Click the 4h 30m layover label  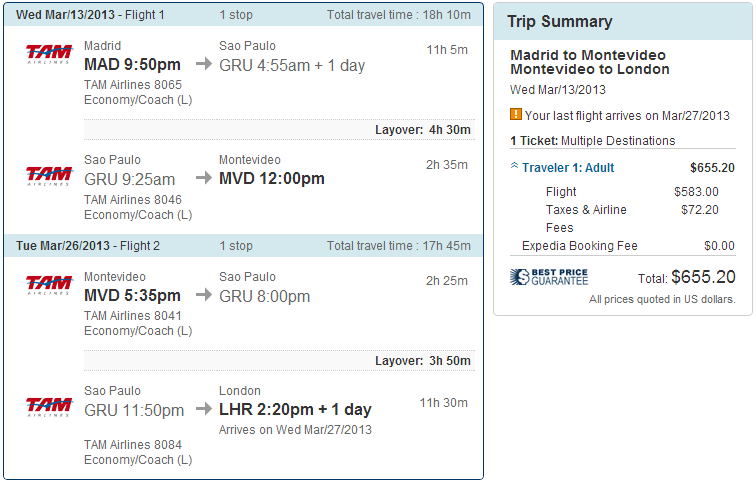(x=422, y=130)
